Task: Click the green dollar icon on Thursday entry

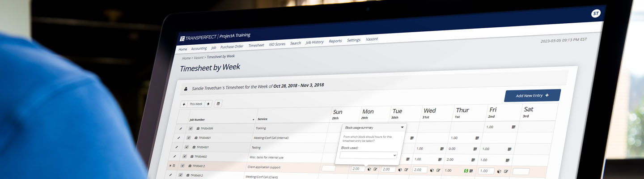Action: pyautogui.click(x=466, y=170)
